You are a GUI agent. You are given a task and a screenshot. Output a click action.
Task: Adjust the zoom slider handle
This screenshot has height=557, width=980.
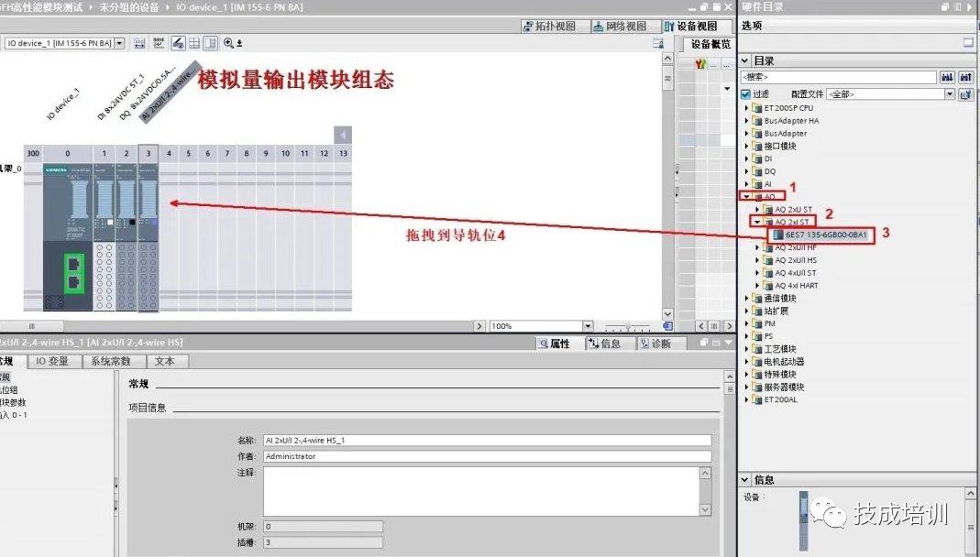627,326
